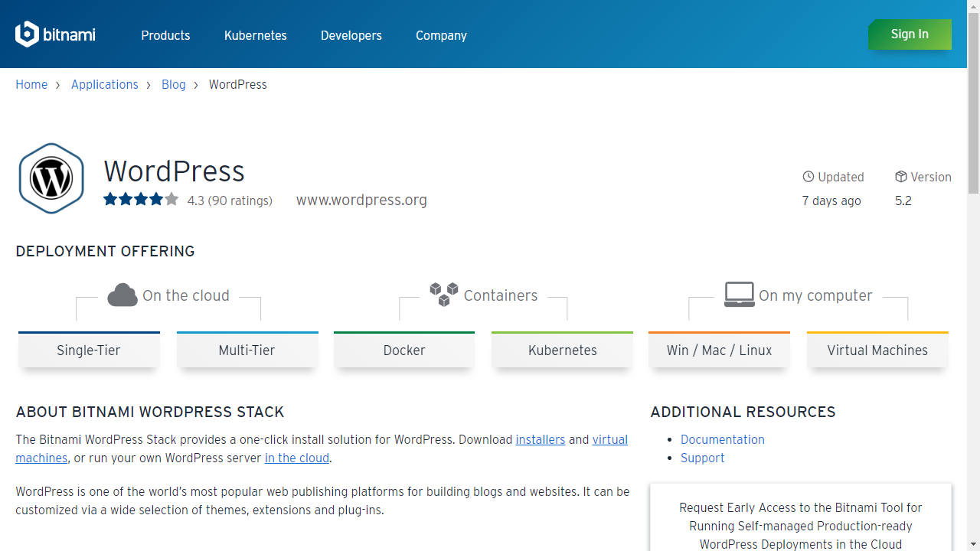Go to Applications breadcrumb

[x=105, y=84]
